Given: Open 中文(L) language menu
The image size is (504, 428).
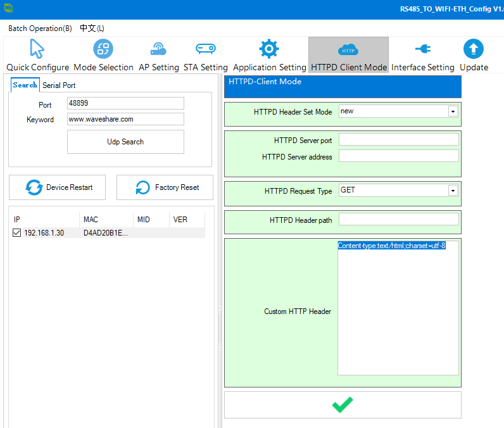Looking at the screenshot, I should pyautogui.click(x=92, y=28).
